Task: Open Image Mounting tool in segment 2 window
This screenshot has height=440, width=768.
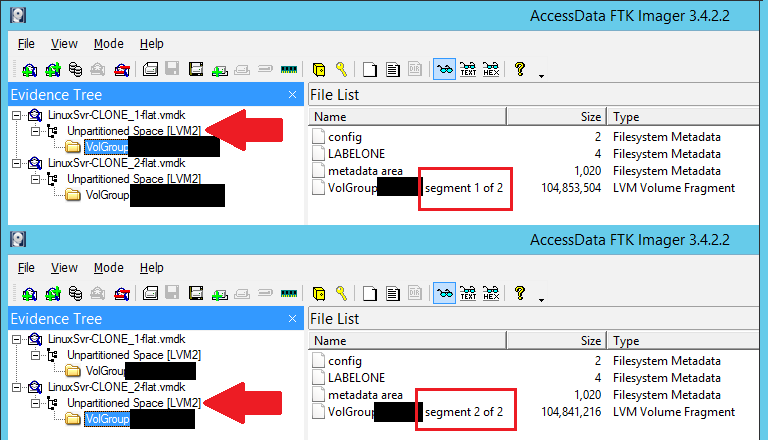Action: click(x=75, y=293)
